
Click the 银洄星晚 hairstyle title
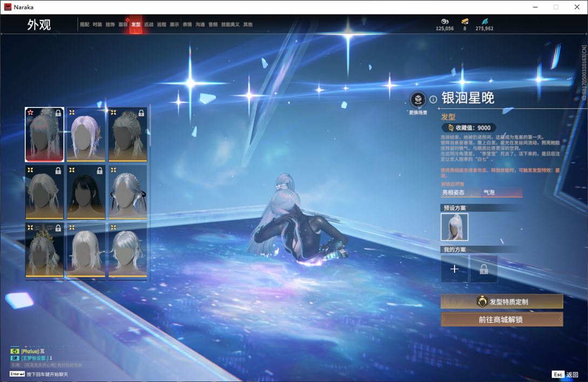click(468, 98)
